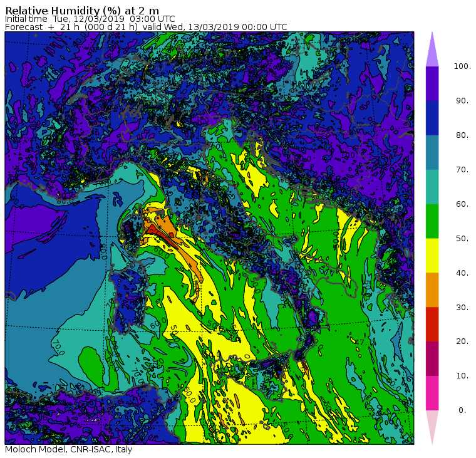Click the 90–100% purple colorbar segment
Viewport: 476px width, 458px height.
click(432, 83)
